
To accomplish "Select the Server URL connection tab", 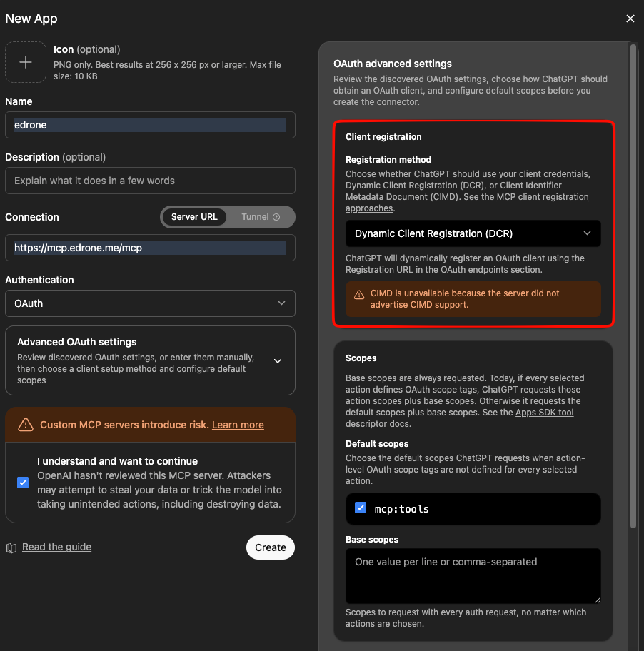I will (x=194, y=217).
